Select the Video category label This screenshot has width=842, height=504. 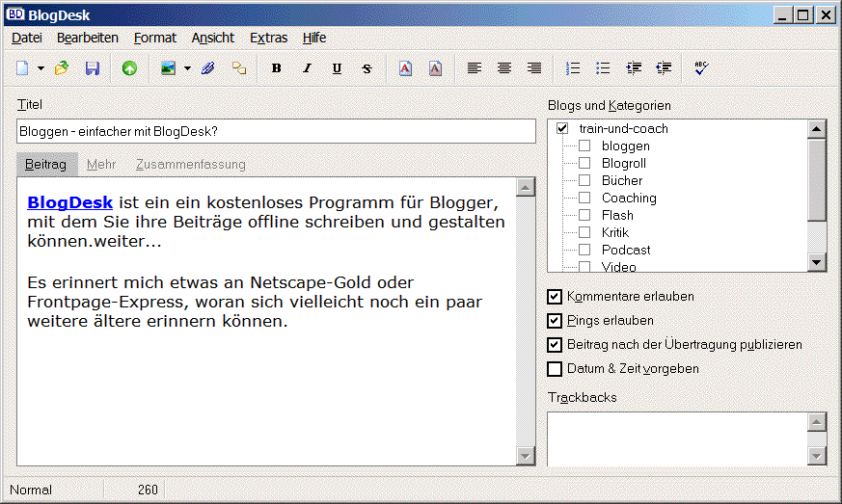pyautogui.click(x=618, y=267)
